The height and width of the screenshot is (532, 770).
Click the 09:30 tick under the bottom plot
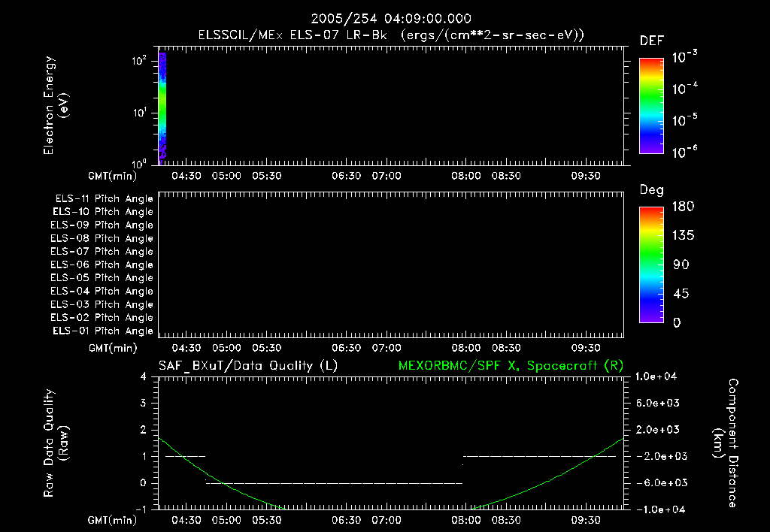click(586, 520)
